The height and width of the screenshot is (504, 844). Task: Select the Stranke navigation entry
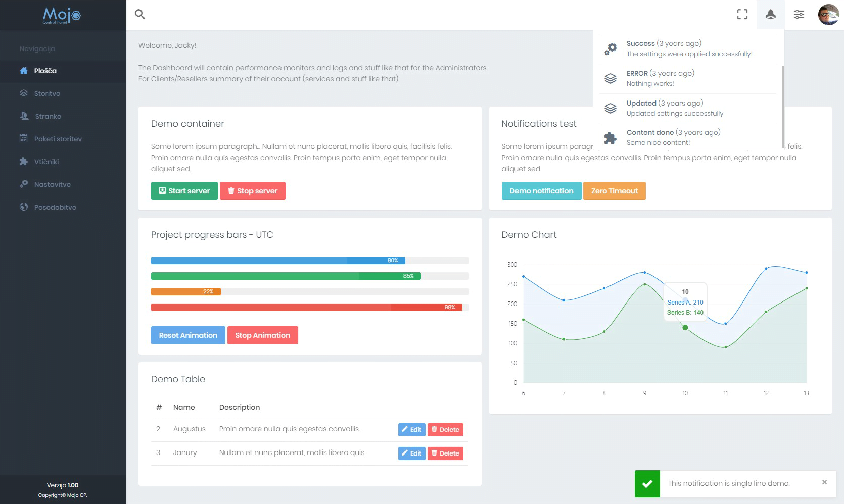click(49, 116)
